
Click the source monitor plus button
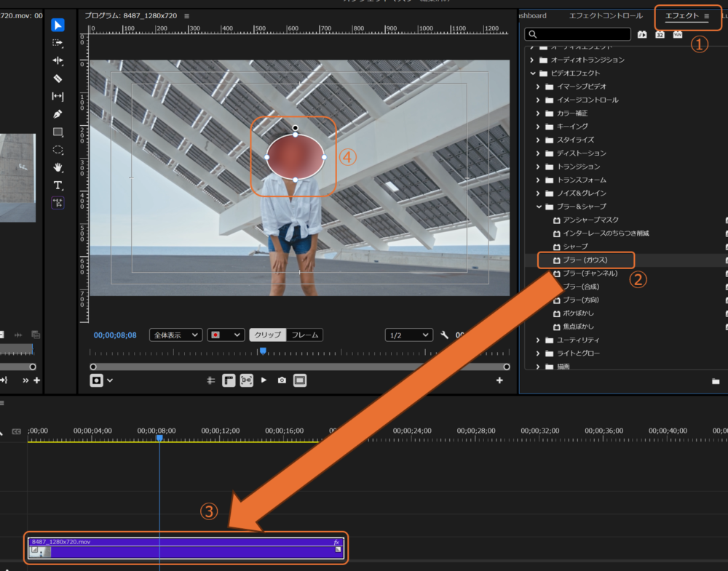tap(36, 380)
